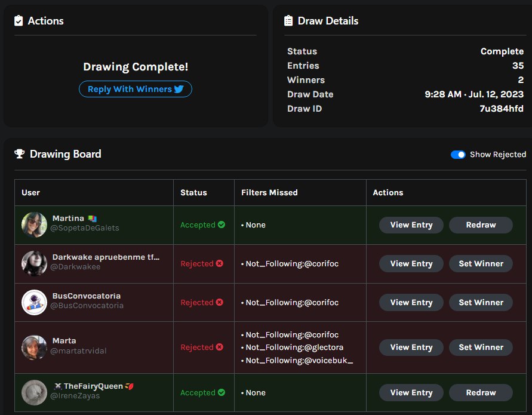Click Marta's profile avatar

(34, 347)
